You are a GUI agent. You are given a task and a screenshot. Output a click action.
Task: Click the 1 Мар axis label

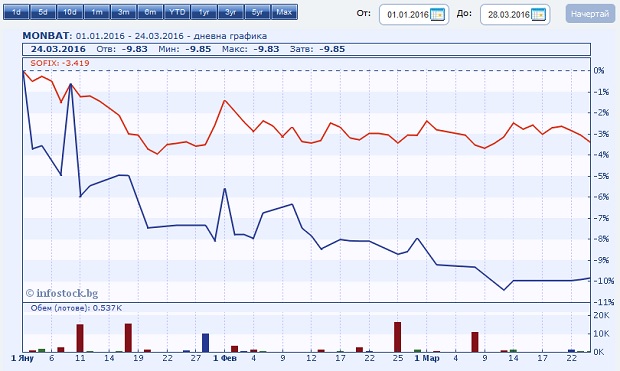click(427, 358)
